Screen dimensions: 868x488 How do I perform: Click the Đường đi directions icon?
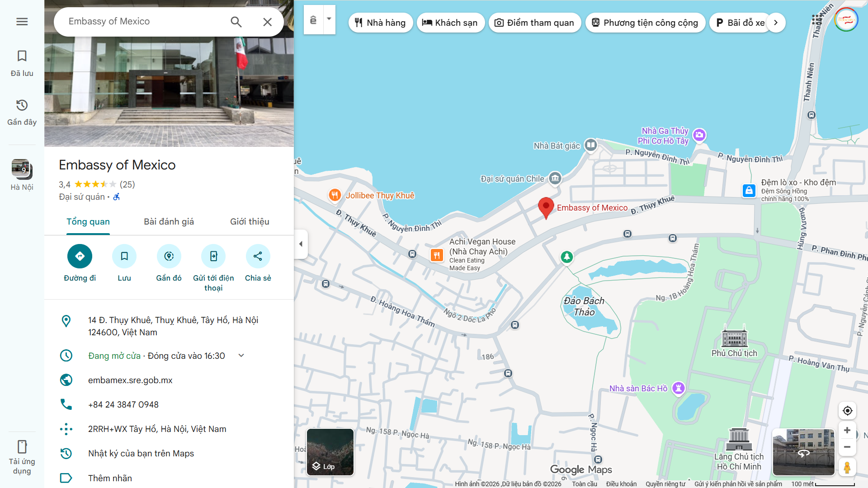[80, 256]
